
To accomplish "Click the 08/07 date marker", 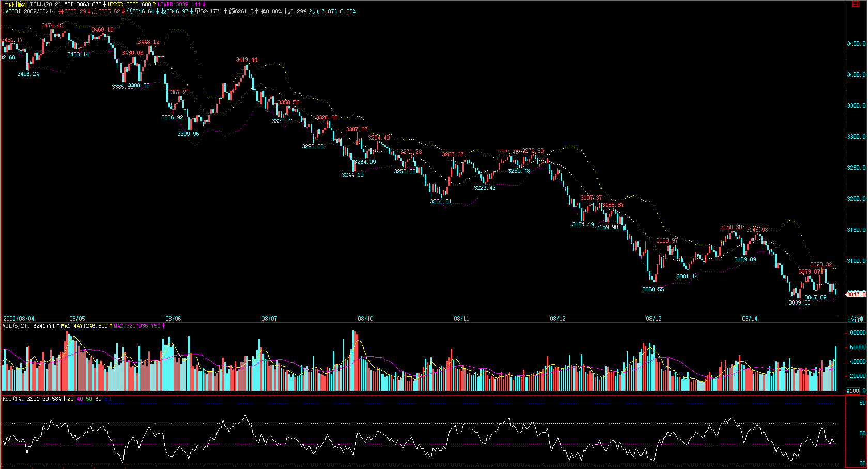I will coord(269,319).
